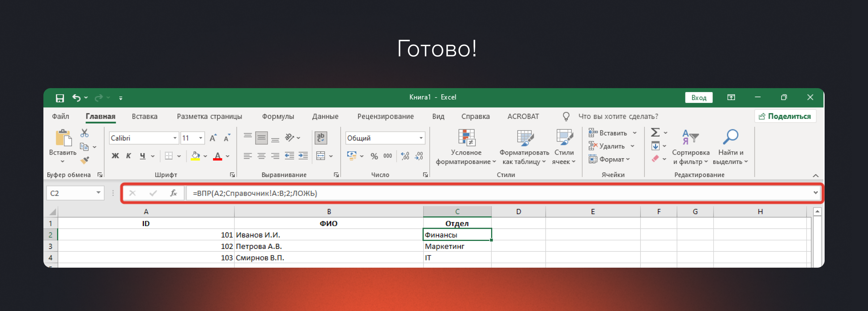The height and width of the screenshot is (311, 868).
Task: Toggle bold formatting (Ж)
Action: pyautogui.click(x=115, y=156)
